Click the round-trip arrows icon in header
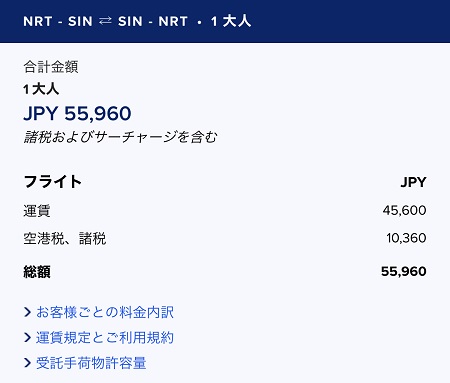Viewport: 450px width, 383px height. (105, 21)
